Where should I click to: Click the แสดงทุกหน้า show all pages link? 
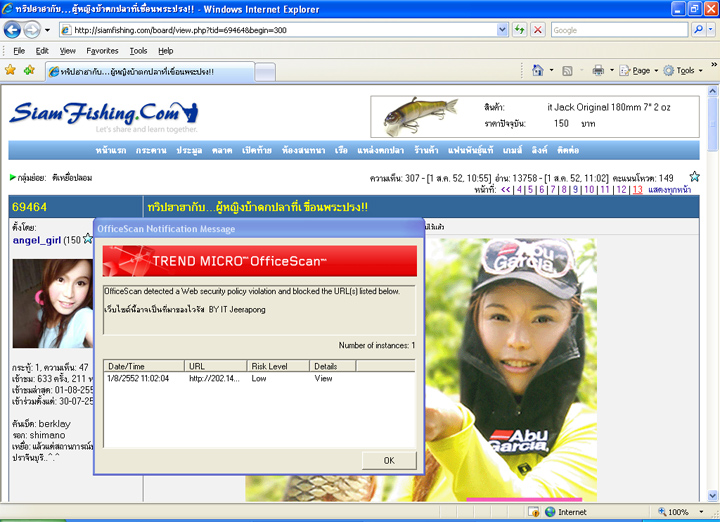(669, 190)
